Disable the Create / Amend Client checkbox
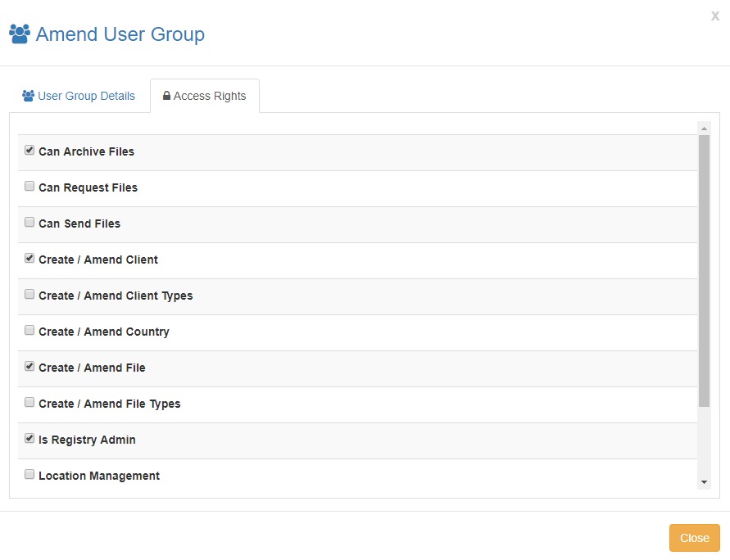The height and width of the screenshot is (560, 730). coord(29,259)
